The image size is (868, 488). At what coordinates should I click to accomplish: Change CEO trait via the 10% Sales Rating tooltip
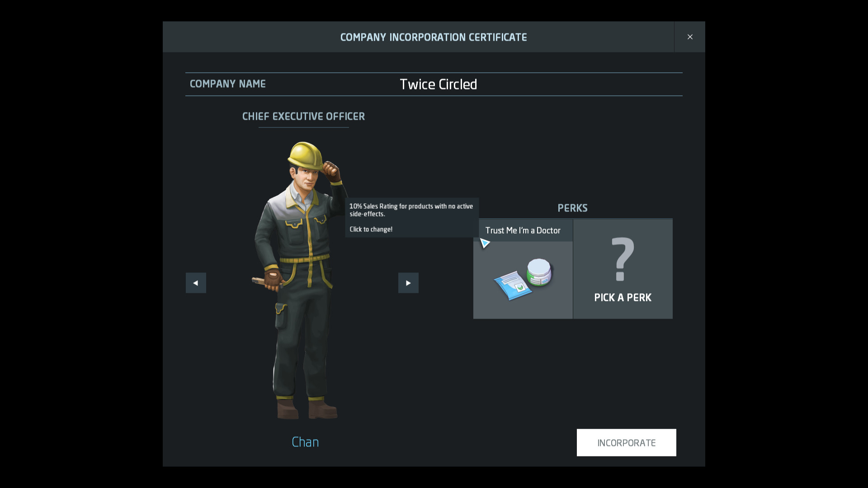point(411,210)
